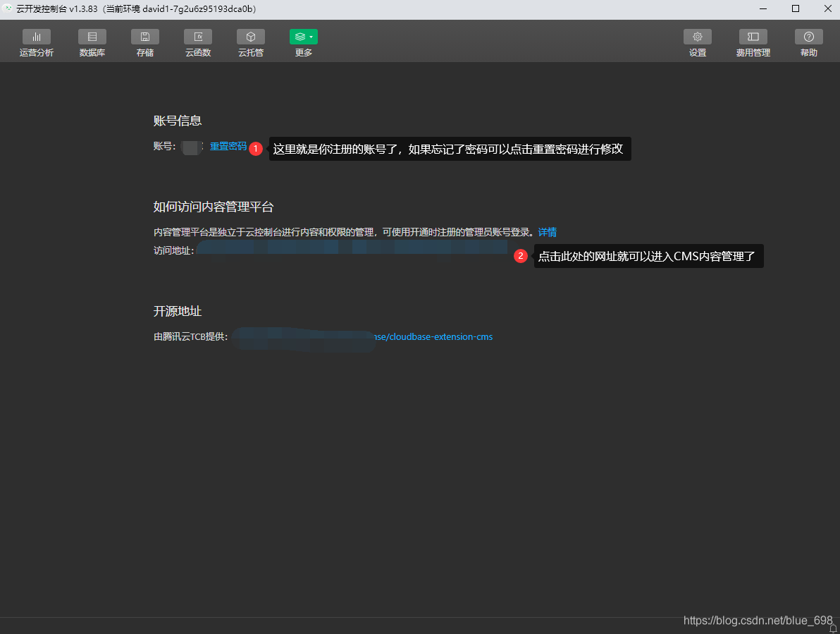The width and height of the screenshot is (840, 634).
Task: Open the 数据库 database section
Action: (92, 43)
